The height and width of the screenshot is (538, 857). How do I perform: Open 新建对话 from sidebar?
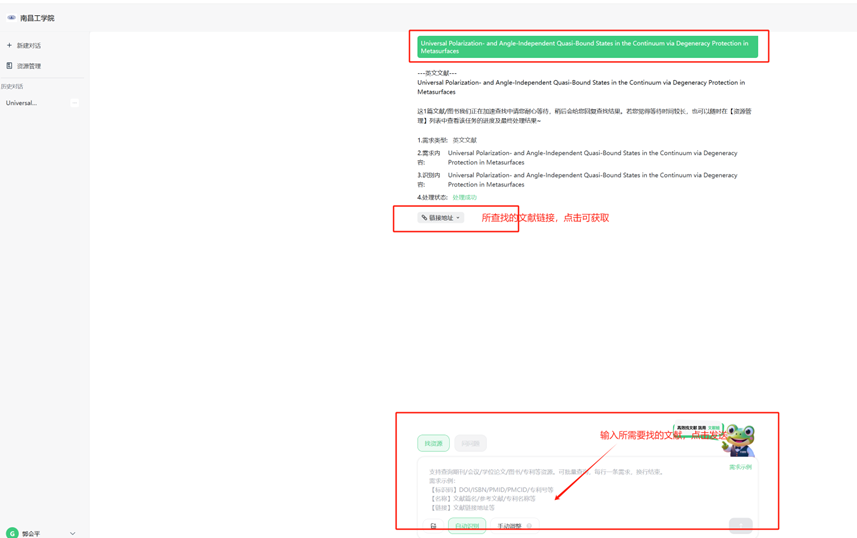[29, 46]
